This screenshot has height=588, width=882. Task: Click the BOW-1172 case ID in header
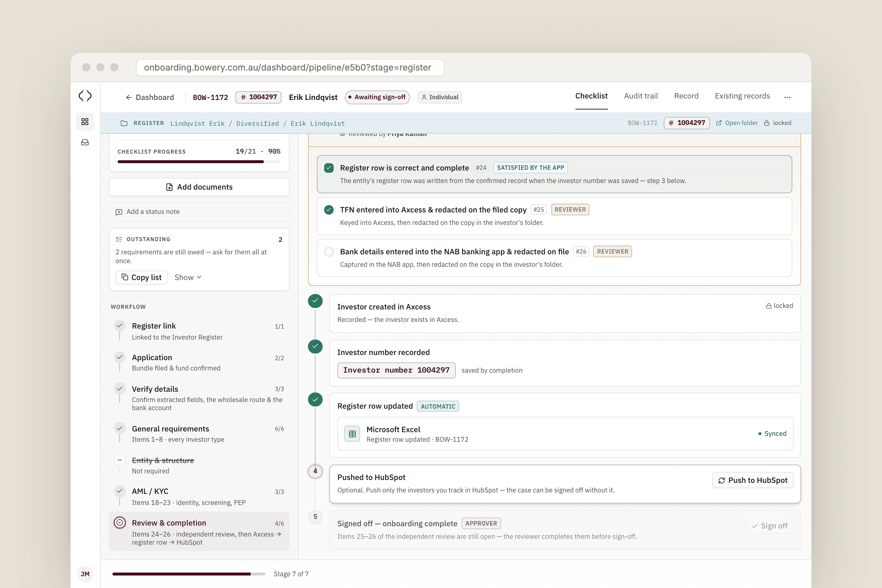(x=210, y=97)
